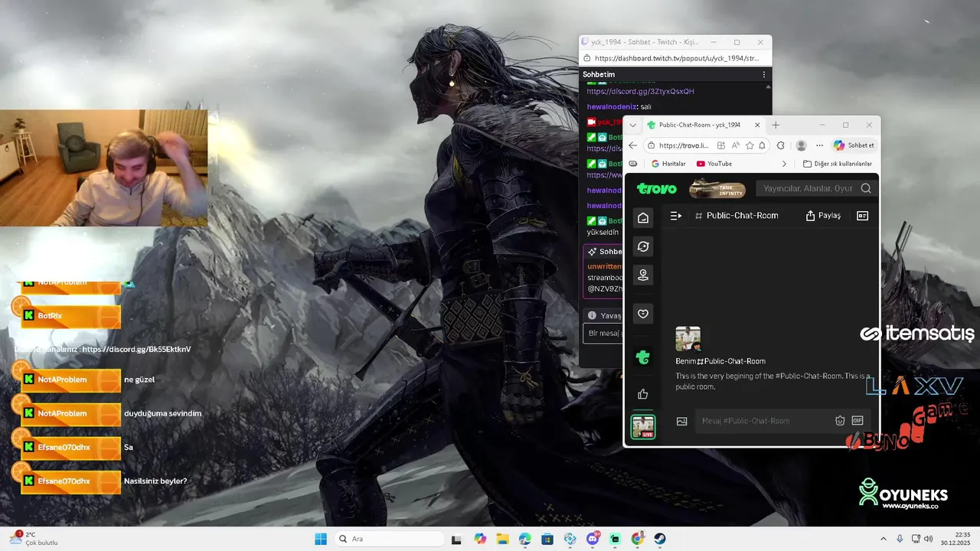Click the Copilot Sohbet et button
This screenshot has width=980, height=551.
coord(854,145)
